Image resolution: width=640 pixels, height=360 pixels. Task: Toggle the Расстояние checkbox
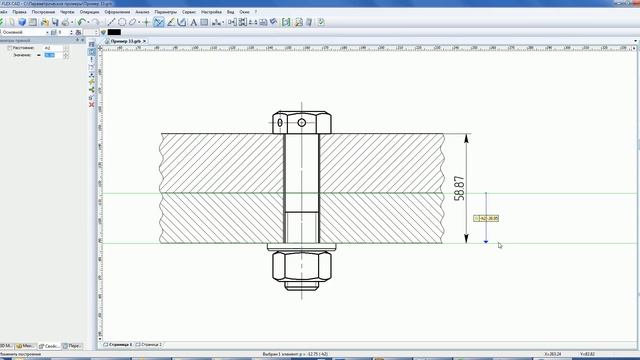click(9, 48)
